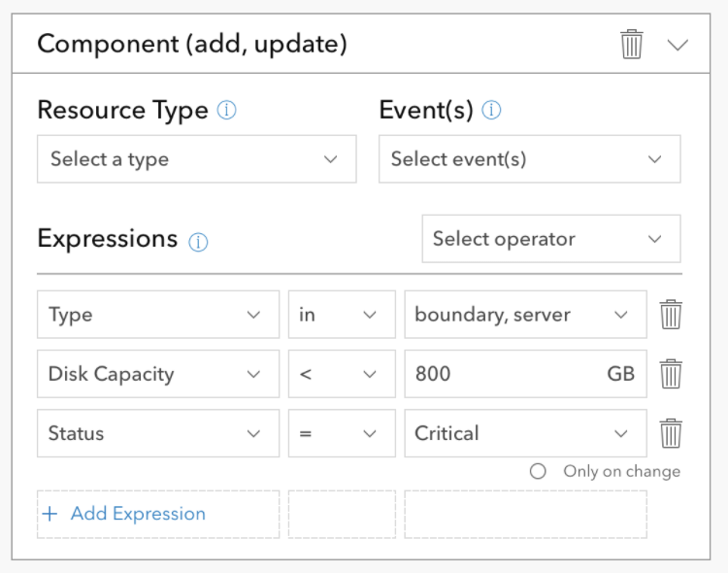Change the '=' operator dropdown

point(342,433)
